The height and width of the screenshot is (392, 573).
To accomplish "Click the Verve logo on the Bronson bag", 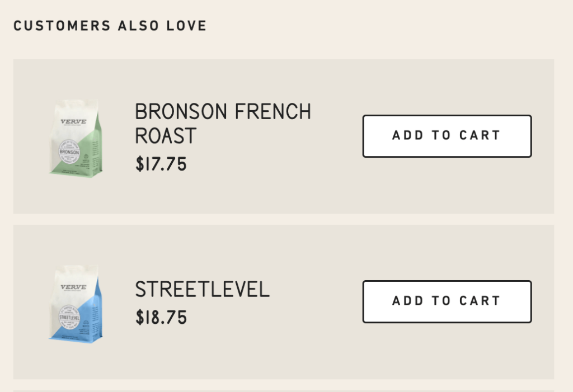I will tap(73, 120).
